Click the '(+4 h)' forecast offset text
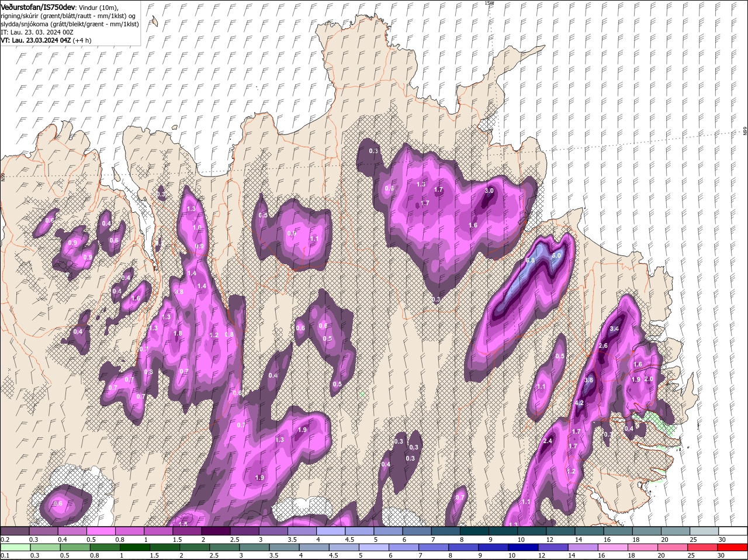748x560 pixels. [82, 40]
